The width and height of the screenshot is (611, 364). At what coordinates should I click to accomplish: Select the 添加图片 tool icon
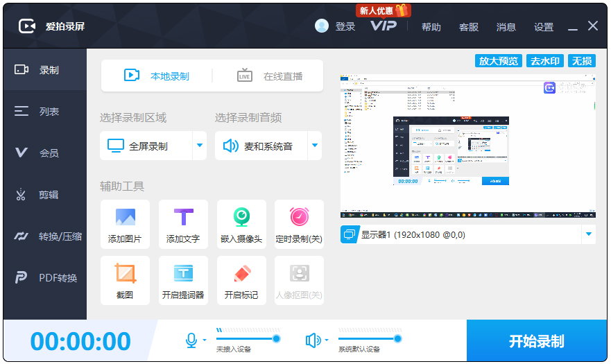click(125, 225)
